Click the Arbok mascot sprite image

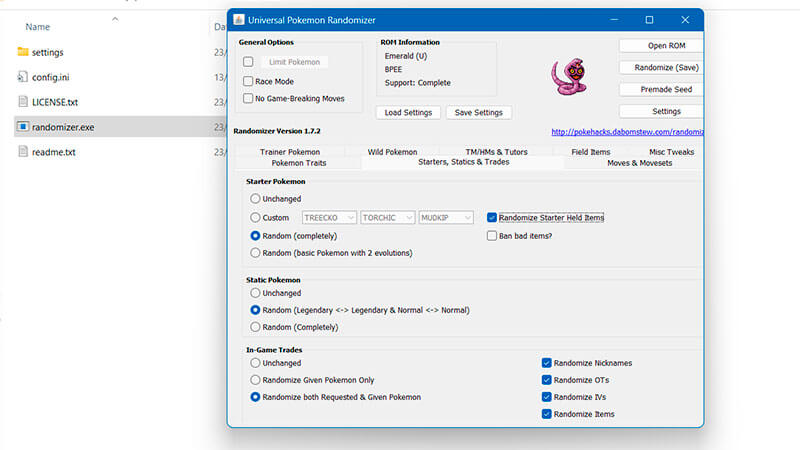click(569, 77)
